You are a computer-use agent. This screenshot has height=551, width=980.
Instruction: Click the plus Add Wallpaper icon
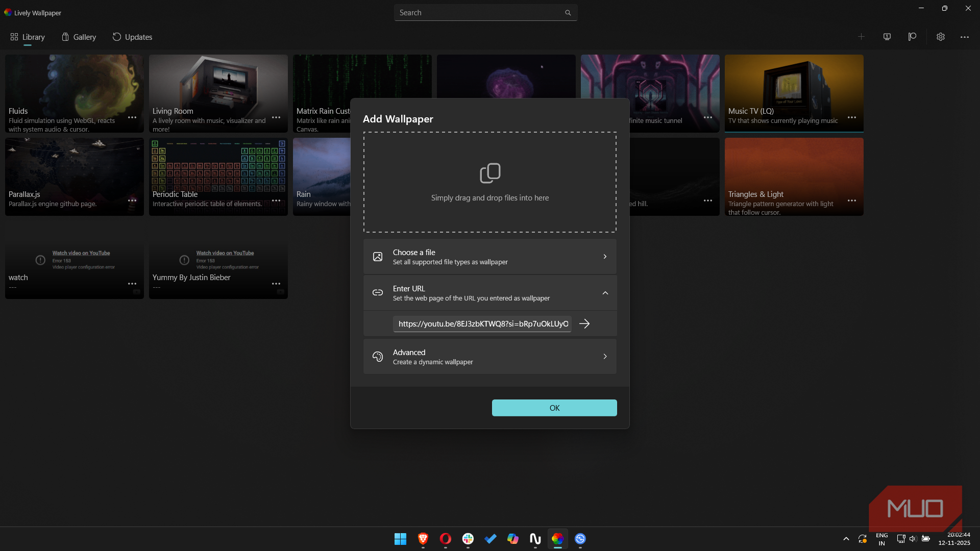click(x=861, y=37)
